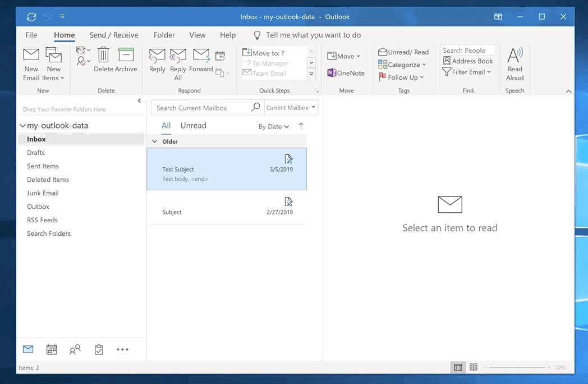Open the File menu
This screenshot has width=588, height=384.
tap(31, 35)
